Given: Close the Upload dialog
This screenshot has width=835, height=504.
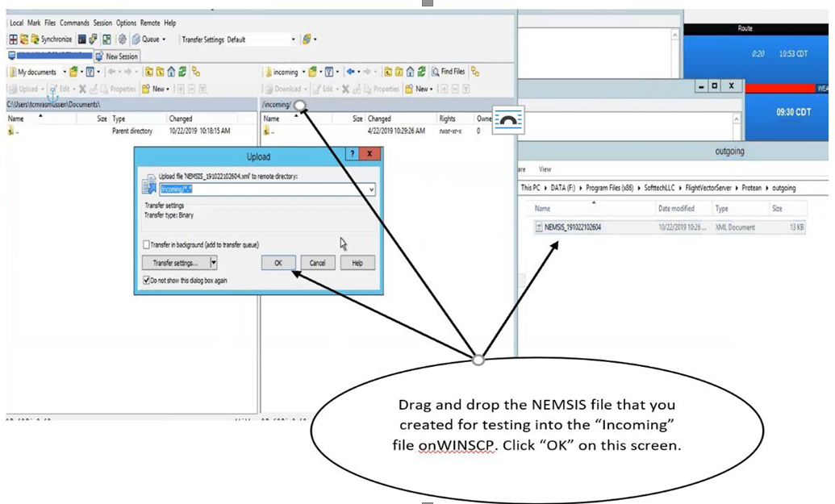Looking at the screenshot, I should (x=369, y=154).
